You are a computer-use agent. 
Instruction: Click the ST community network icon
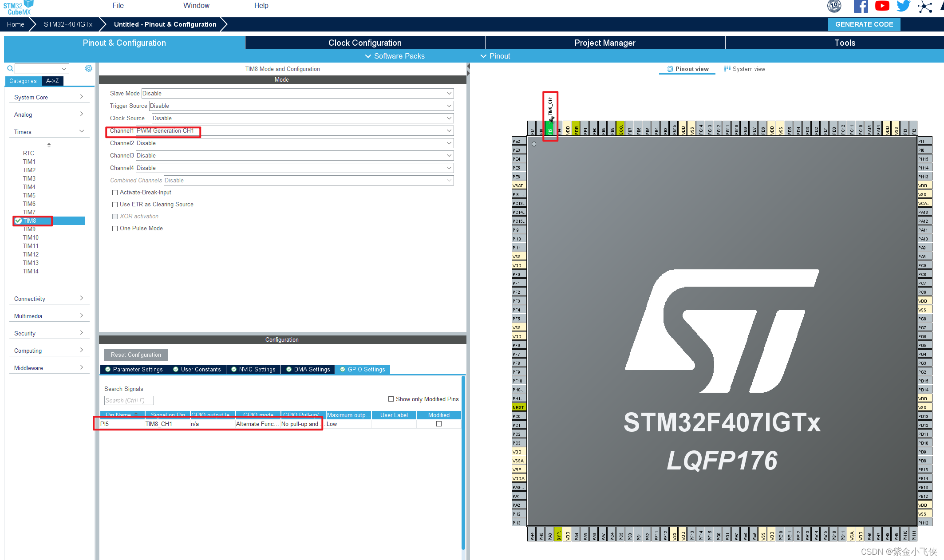click(924, 6)
